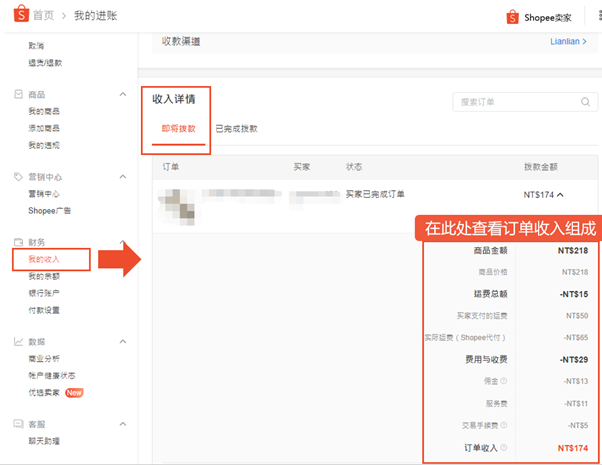Click the blurred order product thumbnail
602x465 pixels.
point(177,207)
